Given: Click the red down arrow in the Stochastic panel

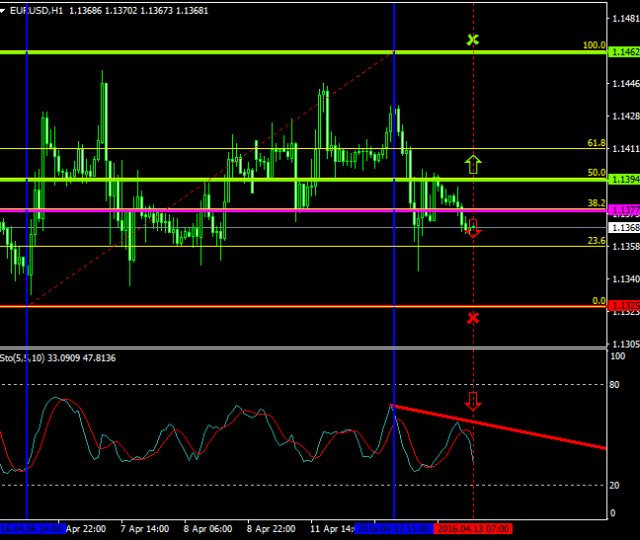Looking at the screenshot, I should pyautogui.click(x=473, y=402).
